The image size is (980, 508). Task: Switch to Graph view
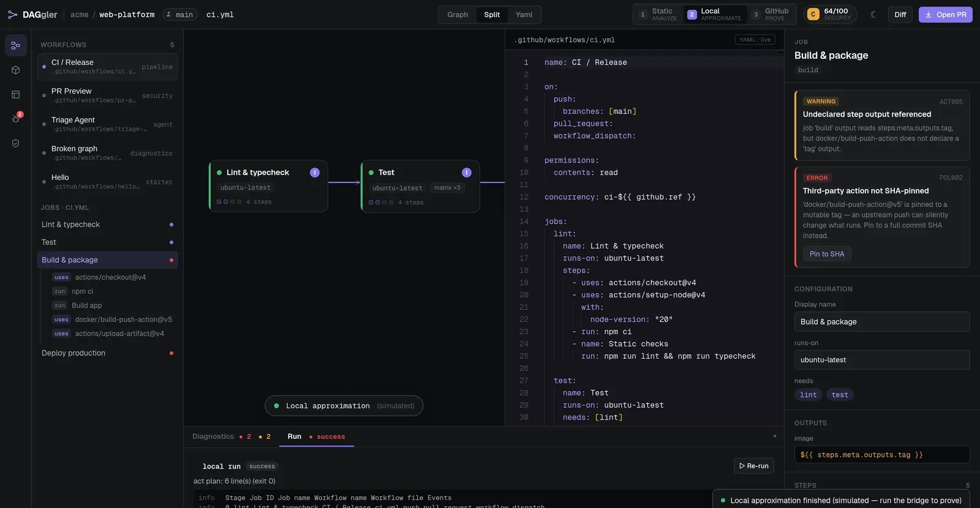click(458, 15)
